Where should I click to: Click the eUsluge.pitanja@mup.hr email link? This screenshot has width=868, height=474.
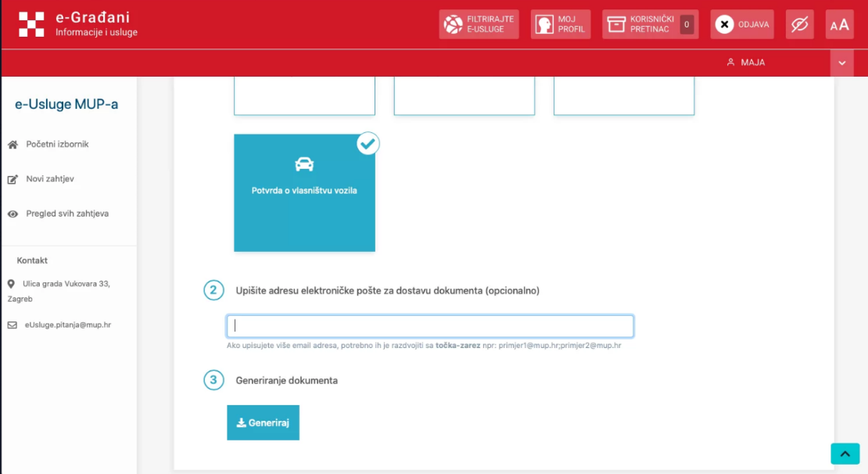68,325
